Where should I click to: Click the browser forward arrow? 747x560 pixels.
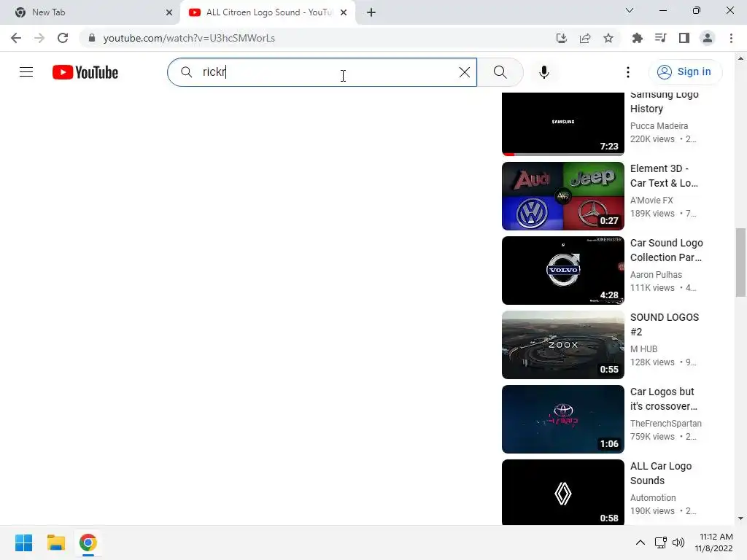click(x=39, y=38)
